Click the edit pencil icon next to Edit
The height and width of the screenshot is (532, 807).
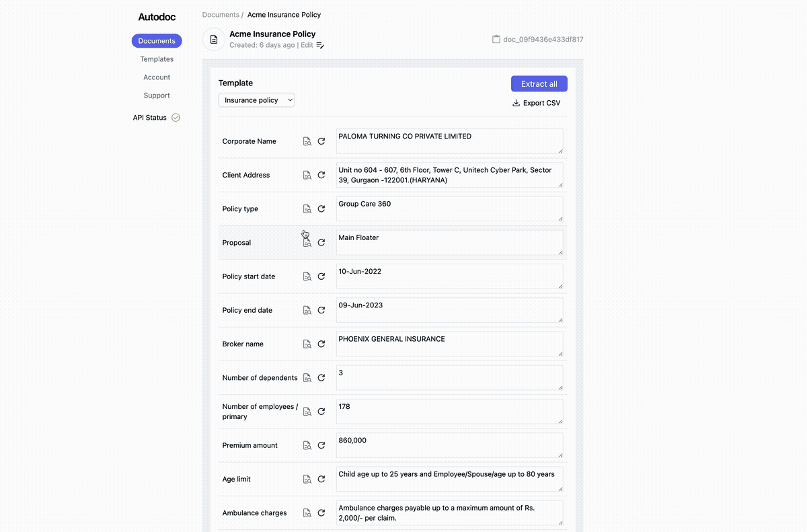coord(320,45)
